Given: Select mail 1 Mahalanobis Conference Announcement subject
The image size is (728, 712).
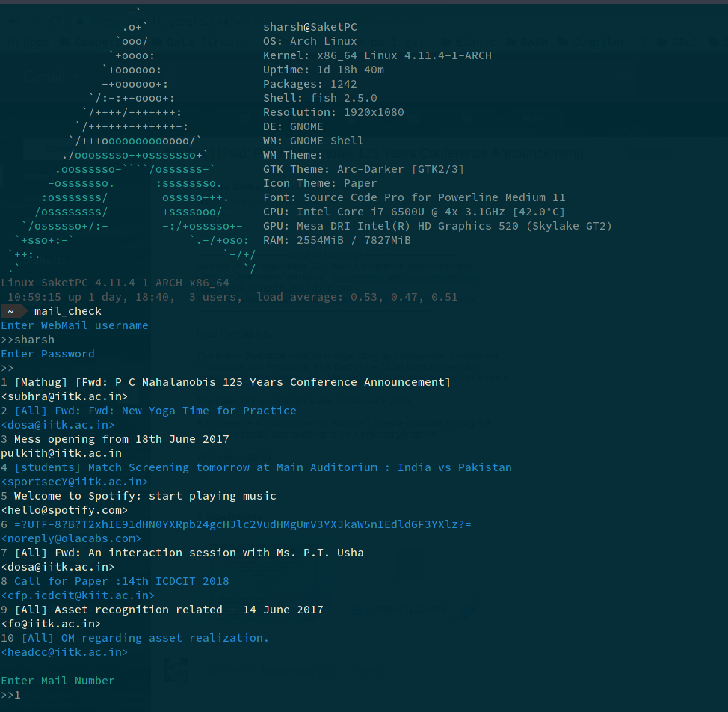Looking at the screenshot, I should [226, 382].
